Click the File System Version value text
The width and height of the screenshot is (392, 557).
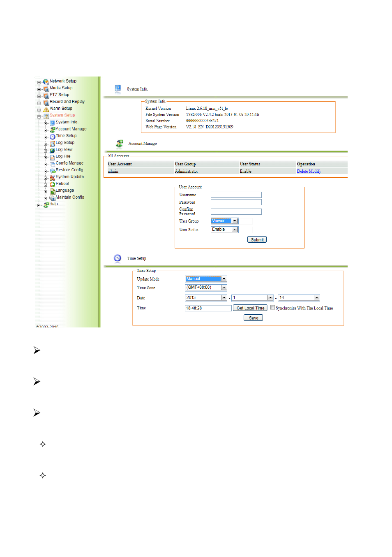coord(222,115)
